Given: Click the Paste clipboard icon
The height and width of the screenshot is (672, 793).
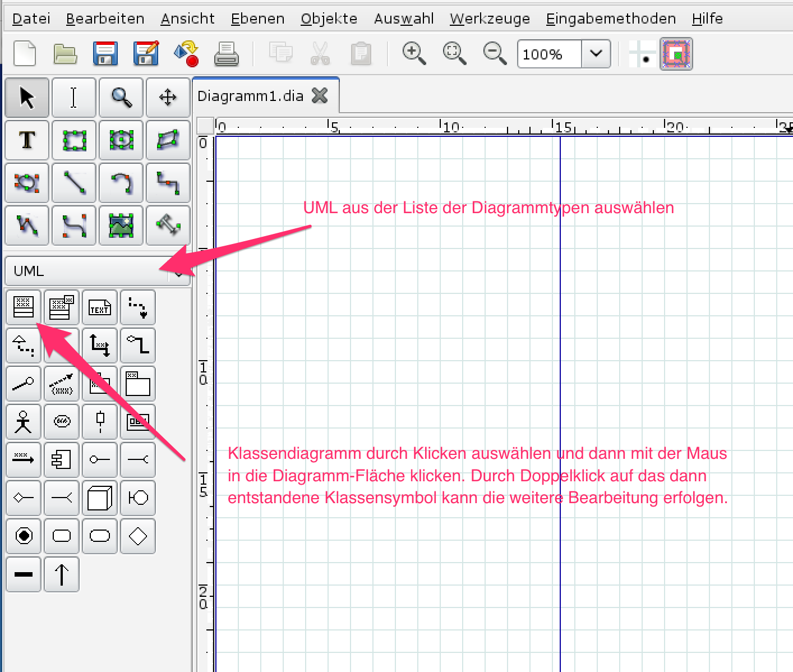Looking at the screenshot, I should tap(361, 54).
